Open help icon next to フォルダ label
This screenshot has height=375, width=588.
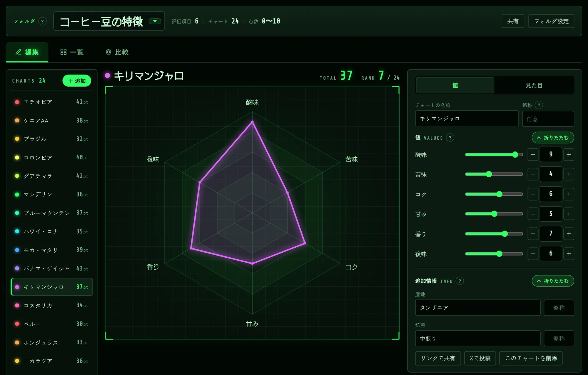[x=43, y=21]
